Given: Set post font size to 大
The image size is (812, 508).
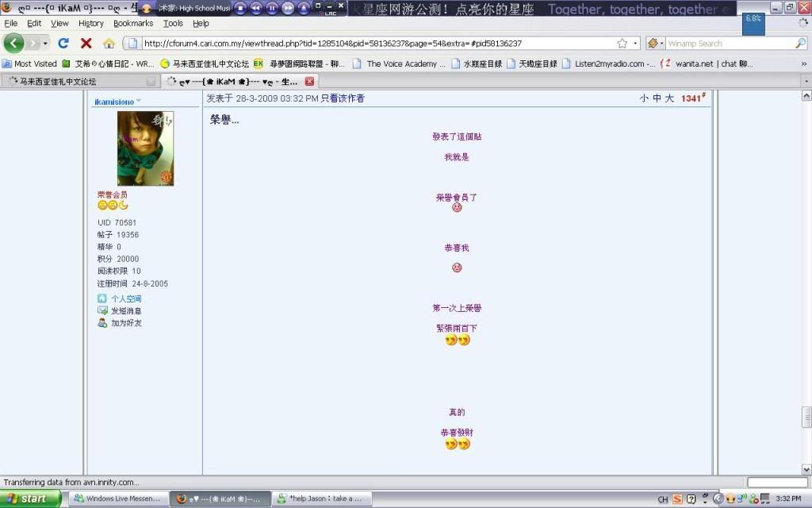Looking at the screenshot, I should click(668, 98).
